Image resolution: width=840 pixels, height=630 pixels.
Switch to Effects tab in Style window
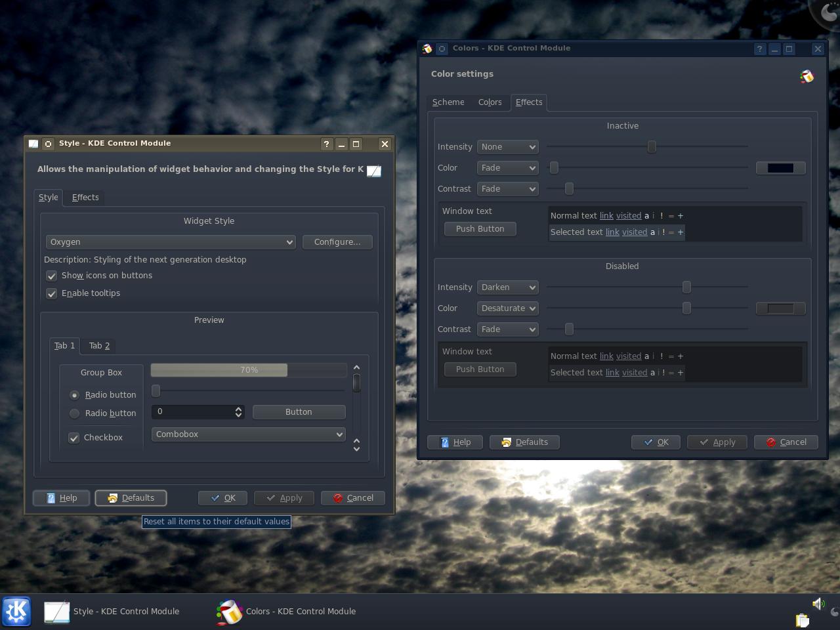pyautogui.click(x=85, y=198)
